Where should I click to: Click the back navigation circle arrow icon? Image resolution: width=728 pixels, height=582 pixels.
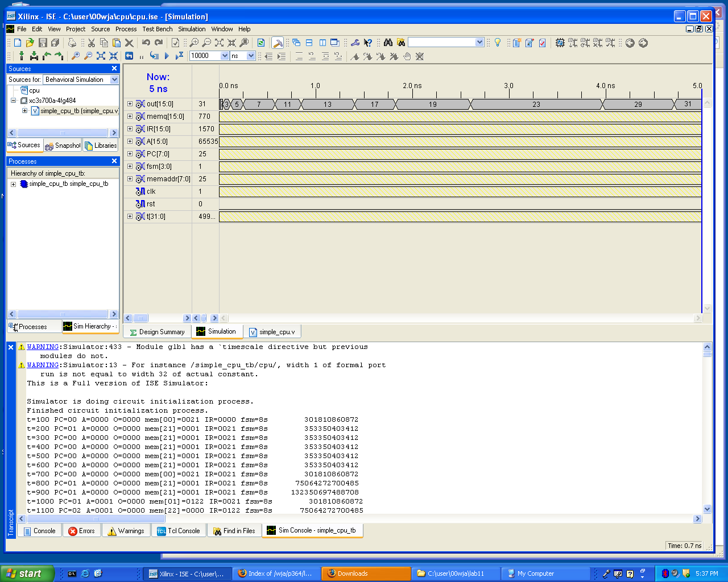coord(630,43)
